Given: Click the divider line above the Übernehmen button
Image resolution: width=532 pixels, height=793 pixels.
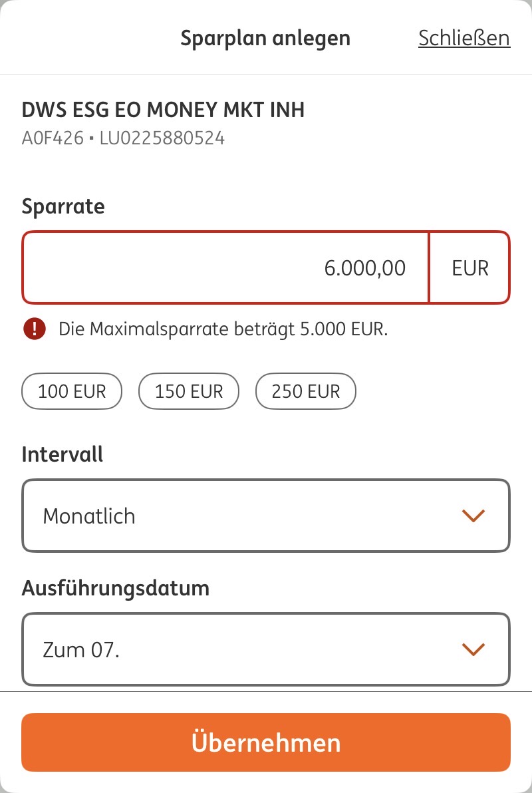Looking at the screenshot, I should 266,692.
